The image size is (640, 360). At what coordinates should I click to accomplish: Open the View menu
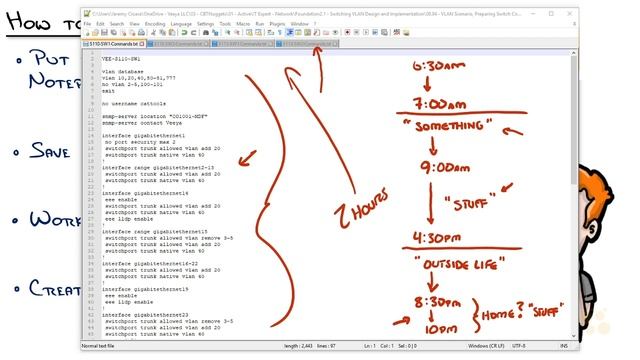point(135,24)
